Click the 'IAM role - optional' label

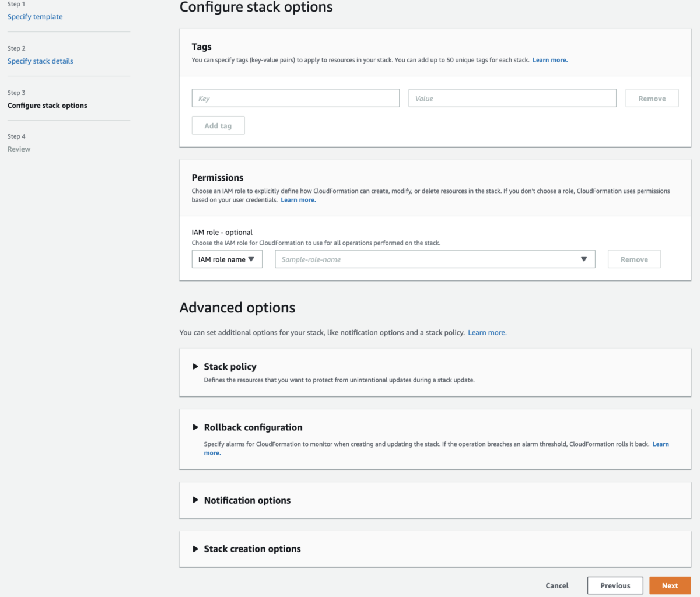pyautogui.click(x=222, y=232)
